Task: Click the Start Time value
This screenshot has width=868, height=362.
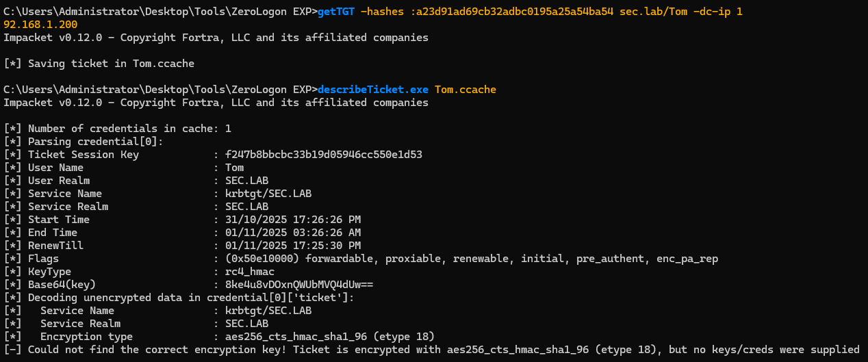Action: pos(288,220)
